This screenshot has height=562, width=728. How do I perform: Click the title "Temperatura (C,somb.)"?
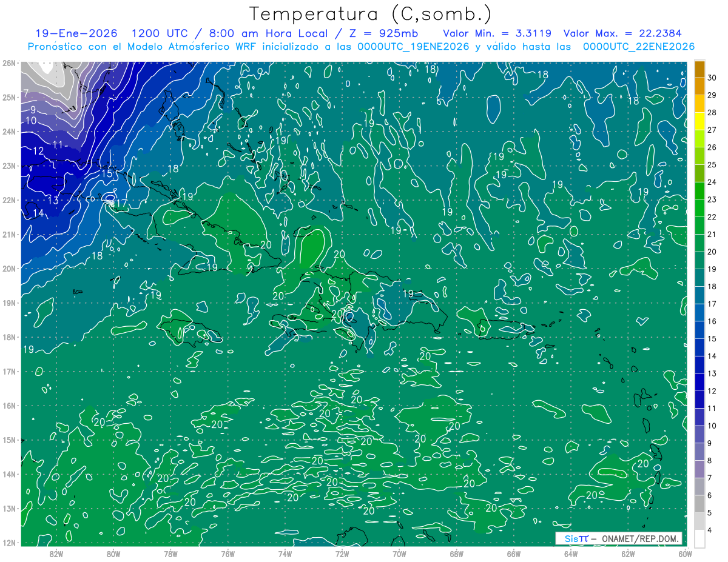pyautogui.click(x=371, y=14)
